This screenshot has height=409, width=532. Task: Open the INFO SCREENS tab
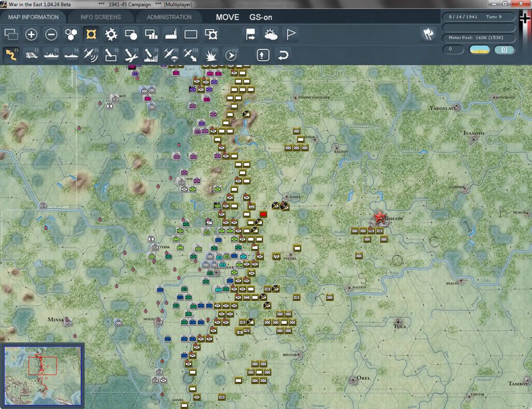point(100,17)
